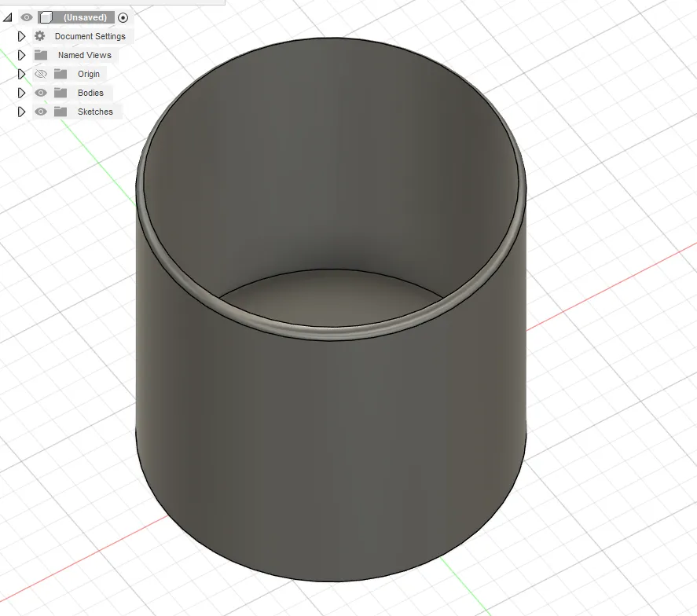Click the Origin folder icon
The width and height of the screenshot is (697, 616).
(61, 74)
